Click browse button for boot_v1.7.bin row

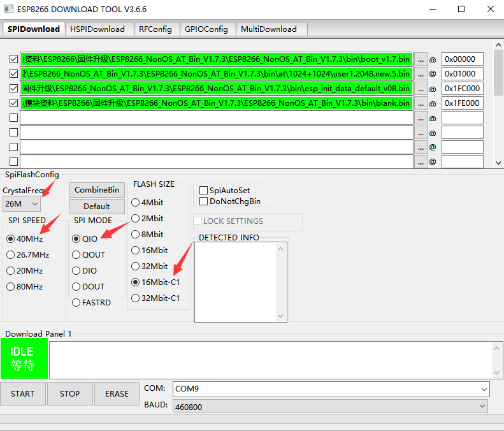tap(421, 59)
